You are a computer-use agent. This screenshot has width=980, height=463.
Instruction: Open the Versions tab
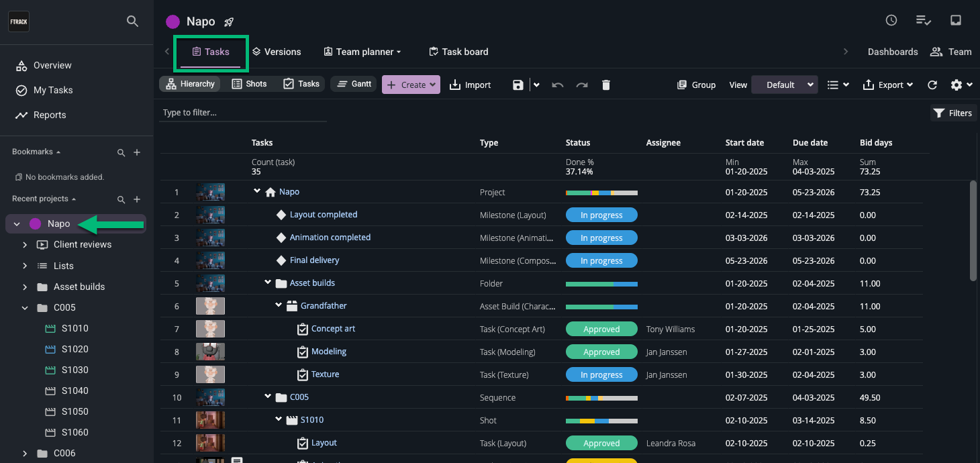[276, 52]
